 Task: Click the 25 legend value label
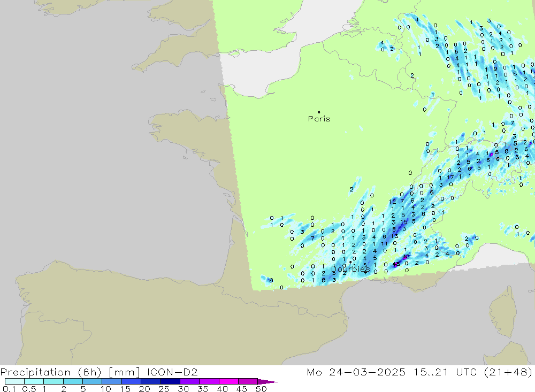[x=164, y=389]
